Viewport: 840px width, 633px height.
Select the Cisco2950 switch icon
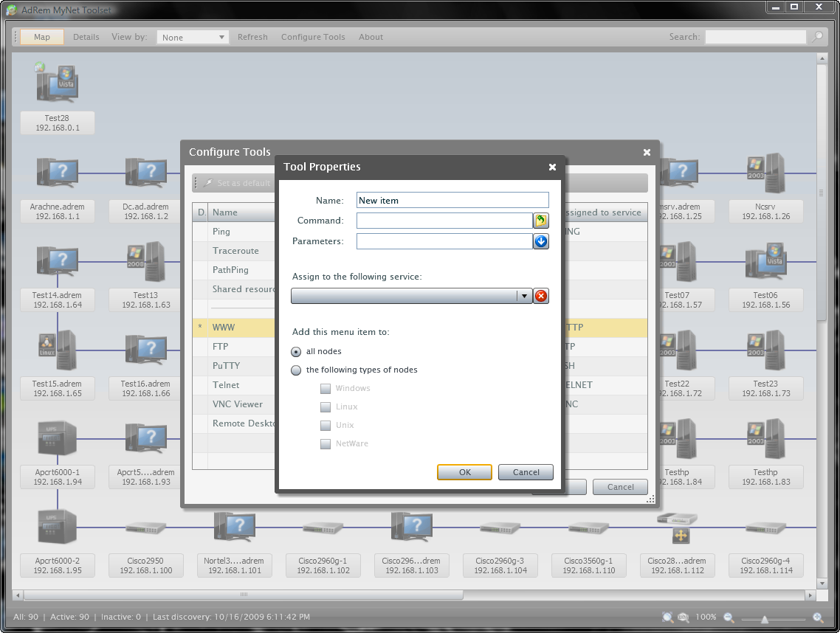pyautogui.click(x=145, y=527)
